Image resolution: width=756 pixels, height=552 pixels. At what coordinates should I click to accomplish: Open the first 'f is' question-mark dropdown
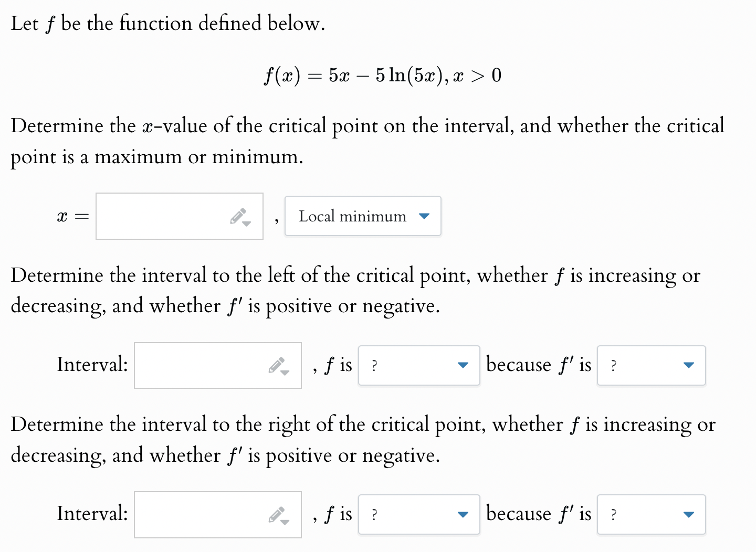tap(419, 366)
